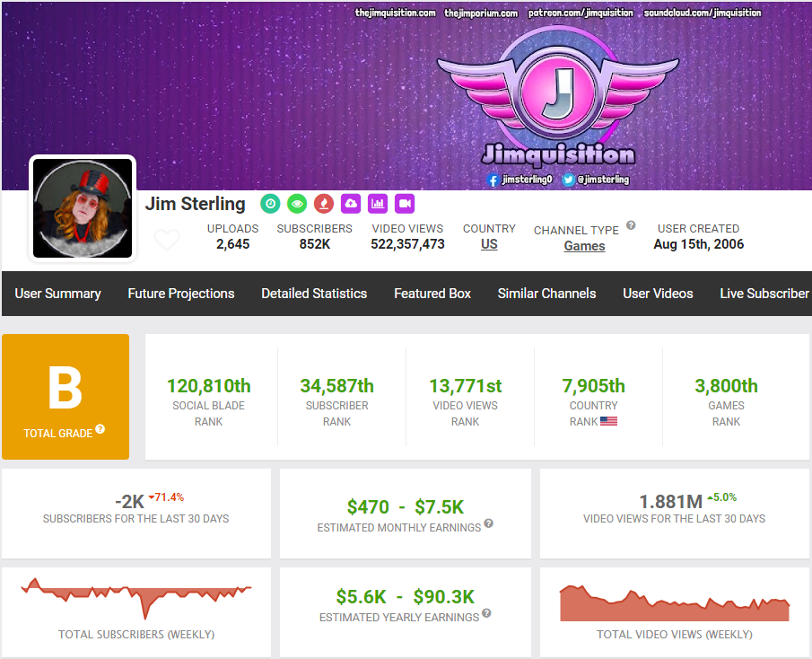Open Estimated Monthly Earnings help icon
This screenshot has width=812, height=659.
pos(488,523)
